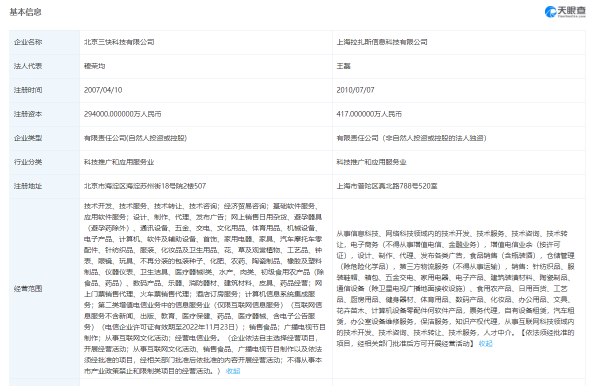The image size is (597, 386).
Task: Click address 上海市普陀区真北路788号520室
Action: (x=387, y=186)
